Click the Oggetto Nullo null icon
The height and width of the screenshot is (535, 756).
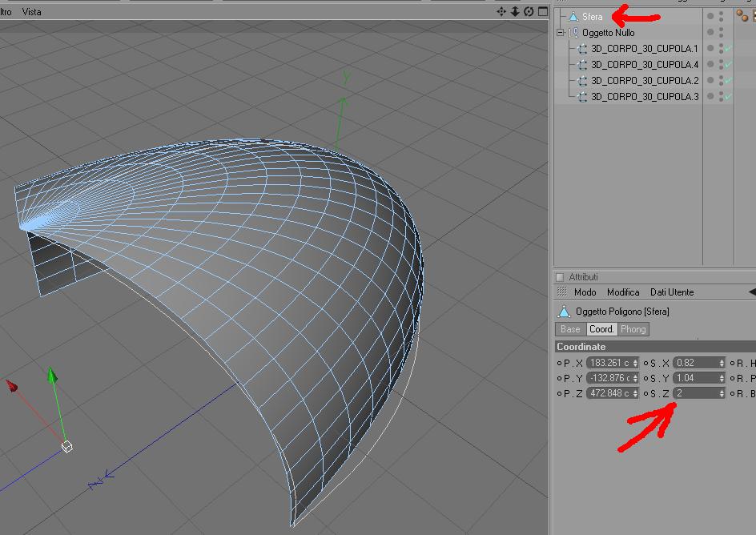[x=575, y=32]
